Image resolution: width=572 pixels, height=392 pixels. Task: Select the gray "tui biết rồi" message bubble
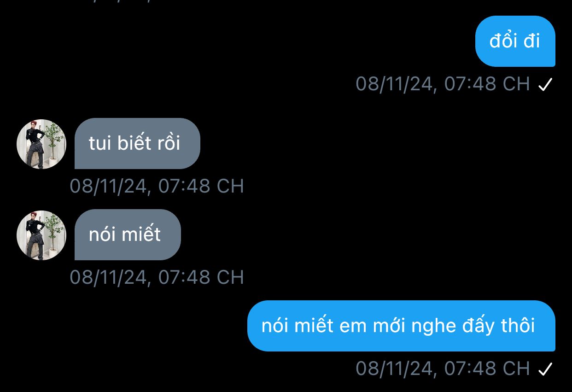pos(137,143)
